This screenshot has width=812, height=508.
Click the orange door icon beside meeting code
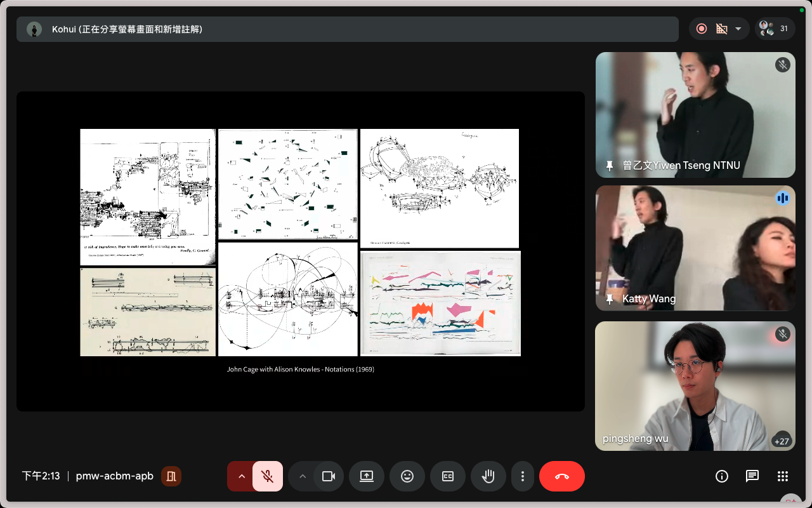click(171, 476)
